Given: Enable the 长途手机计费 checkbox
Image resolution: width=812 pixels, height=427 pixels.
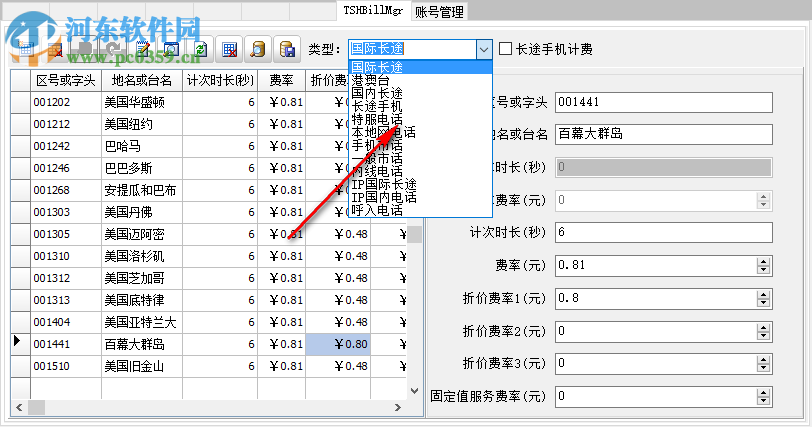Looking at the screenshot, I should pyautogui.click(x=505, y=49).
